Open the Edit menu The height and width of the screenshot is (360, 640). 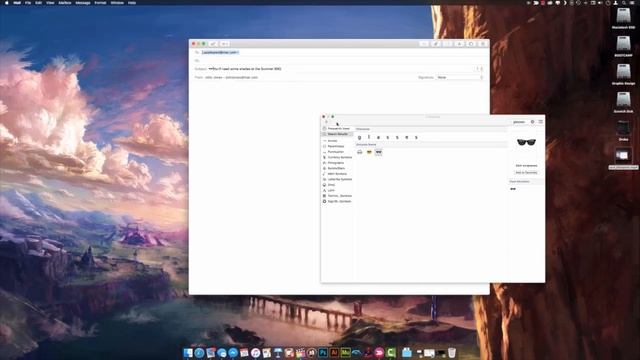click(x=38, y=2)
